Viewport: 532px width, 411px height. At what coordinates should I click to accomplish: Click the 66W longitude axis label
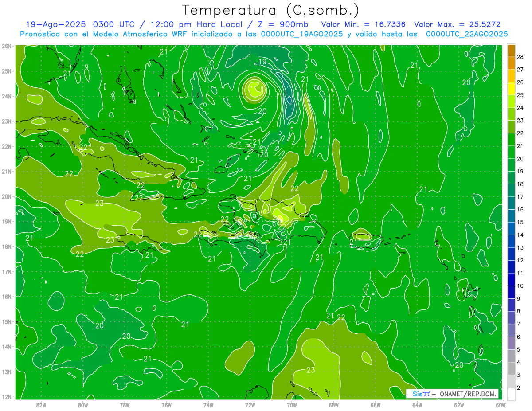[376, 405]
